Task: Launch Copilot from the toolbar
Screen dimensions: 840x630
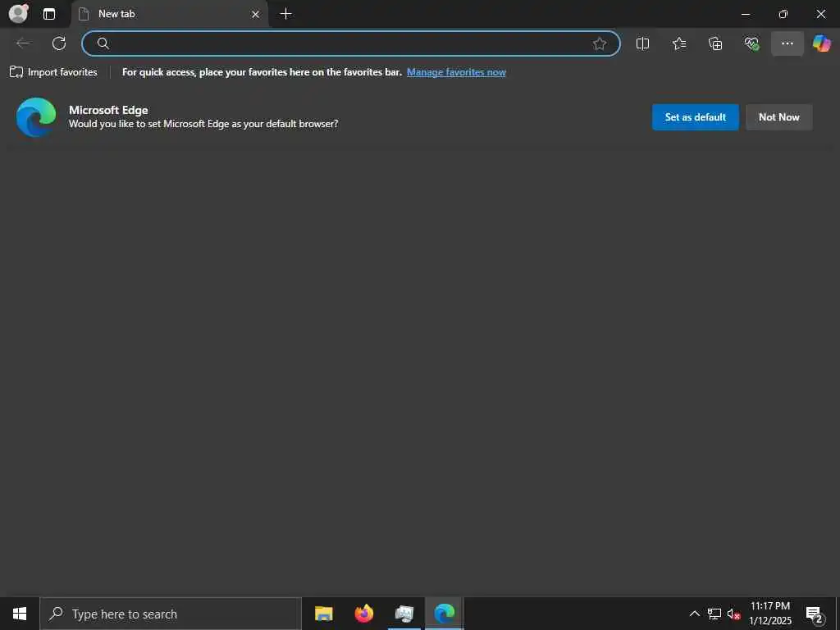Action: [x=821, y=43]
